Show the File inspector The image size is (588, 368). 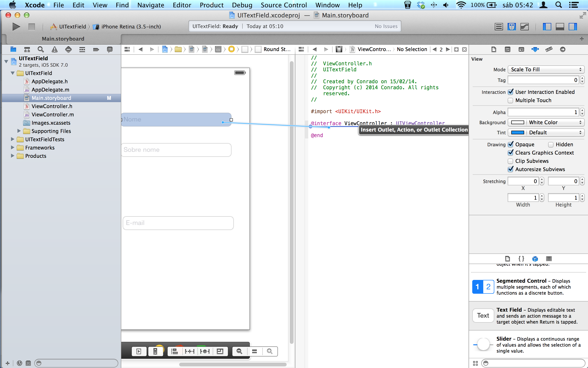(x=493, y=49)
